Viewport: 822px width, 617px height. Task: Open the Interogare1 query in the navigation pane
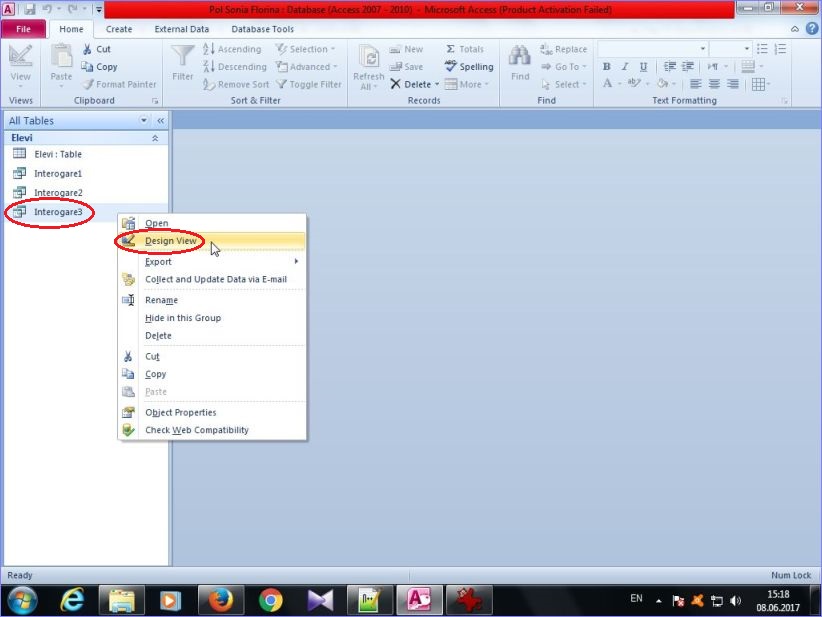point(57,173)
